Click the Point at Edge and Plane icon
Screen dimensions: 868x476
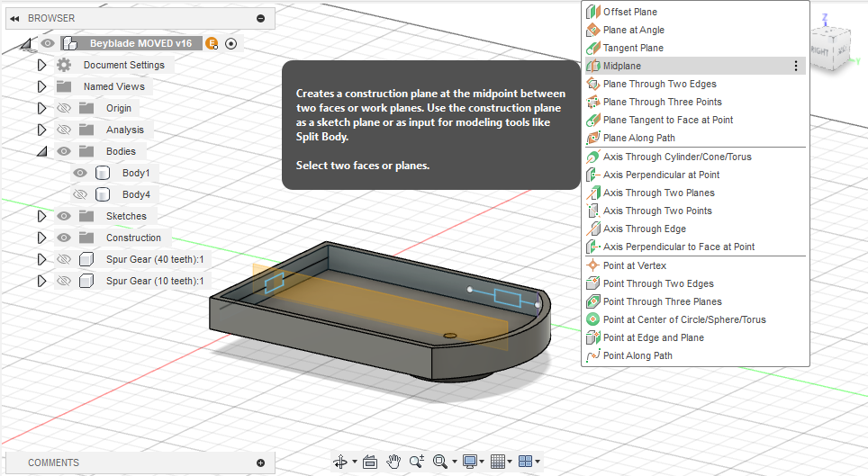point(592,337)
